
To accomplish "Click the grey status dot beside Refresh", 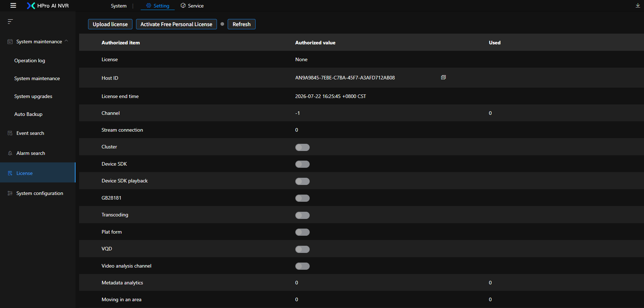I will tap(222, 24).
